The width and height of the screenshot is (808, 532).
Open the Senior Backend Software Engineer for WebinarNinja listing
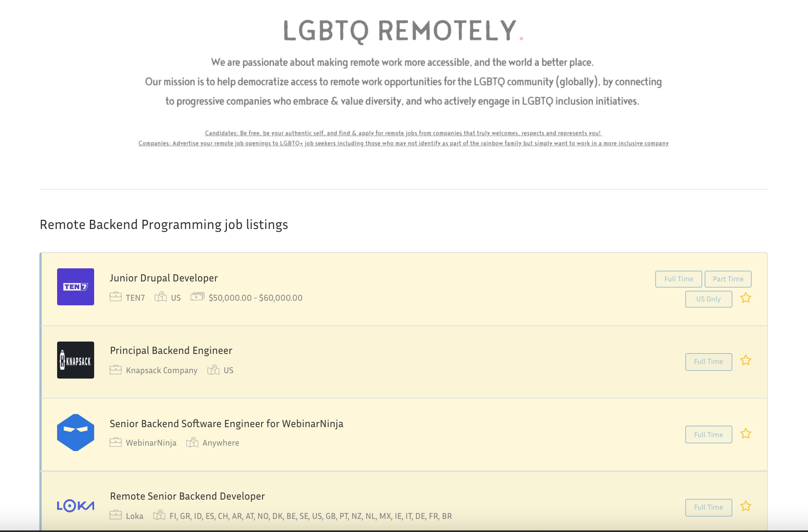click(x=227, y=423)
